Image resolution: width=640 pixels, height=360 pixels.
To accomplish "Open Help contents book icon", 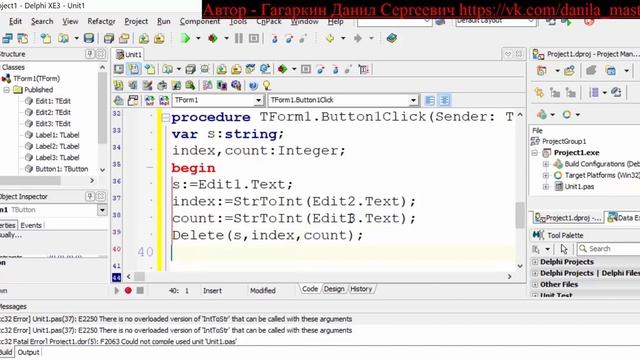I will (391, 39).
